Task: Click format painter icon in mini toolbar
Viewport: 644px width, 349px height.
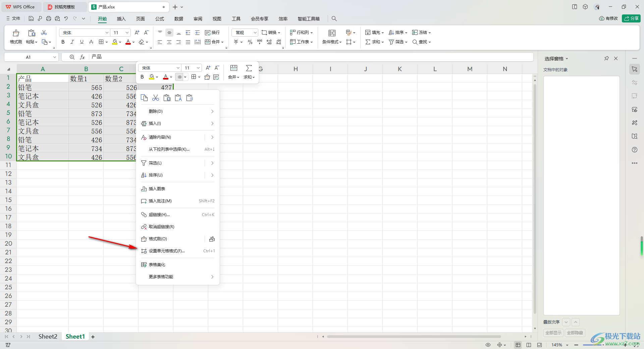Action: coord(207,77)
